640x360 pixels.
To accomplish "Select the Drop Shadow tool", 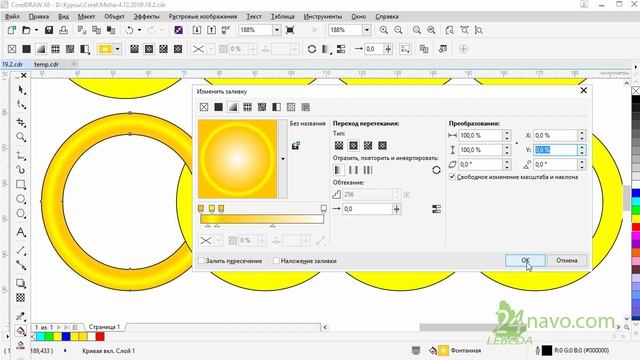I will pos(21,283).
